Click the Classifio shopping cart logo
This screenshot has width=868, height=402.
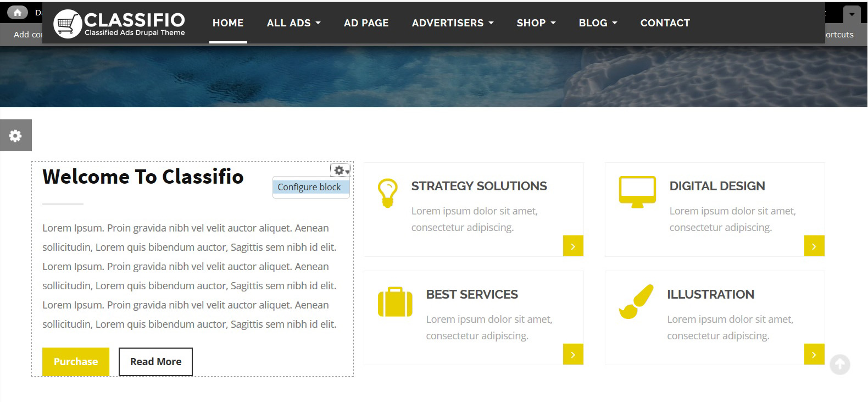67,24
